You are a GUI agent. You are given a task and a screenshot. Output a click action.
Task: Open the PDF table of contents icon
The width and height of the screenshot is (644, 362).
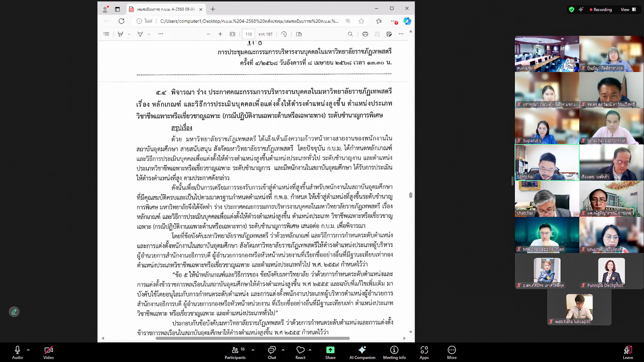106,34
